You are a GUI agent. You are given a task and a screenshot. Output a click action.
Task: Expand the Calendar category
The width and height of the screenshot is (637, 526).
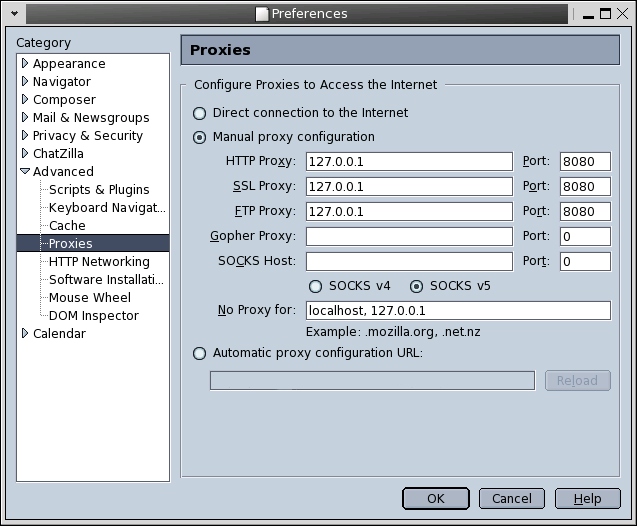point(25,333)
